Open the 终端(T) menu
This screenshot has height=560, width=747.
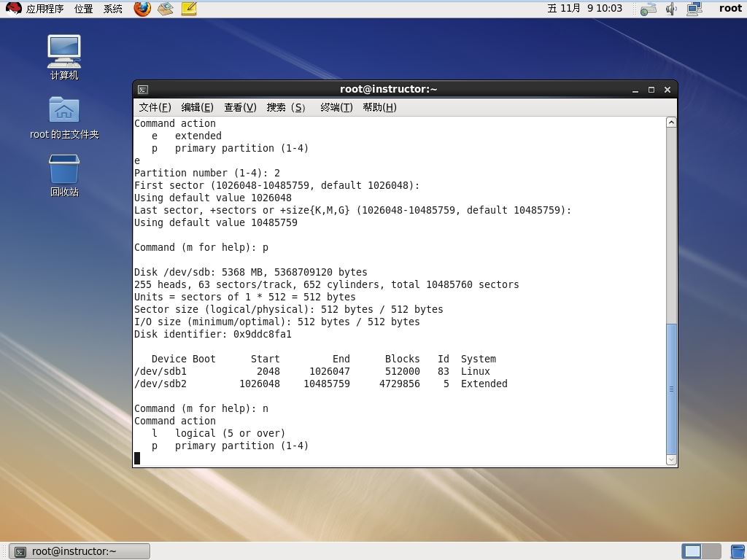point(336,108)
